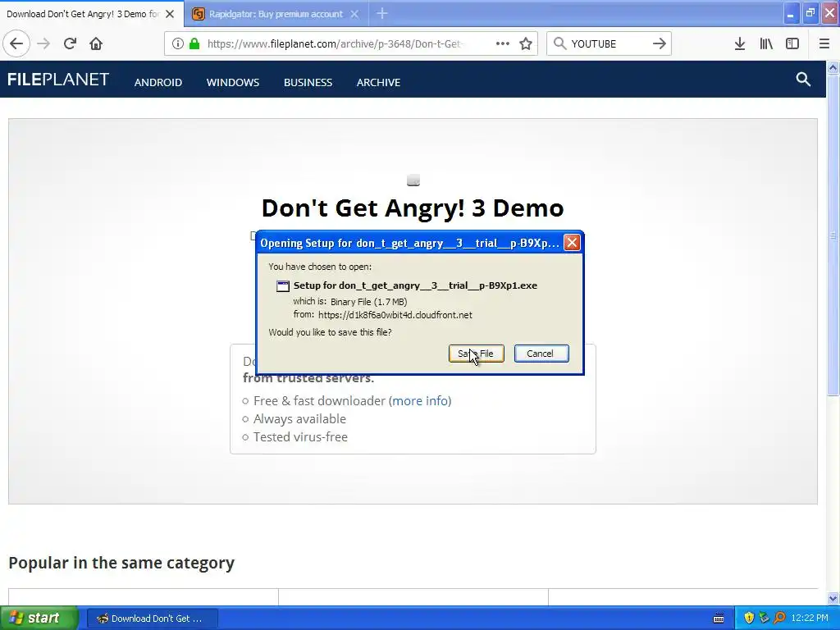The width and height of the screenshot is (840, 630).
Task: Click the Tested virus-free text
Action: click(300, 437)
